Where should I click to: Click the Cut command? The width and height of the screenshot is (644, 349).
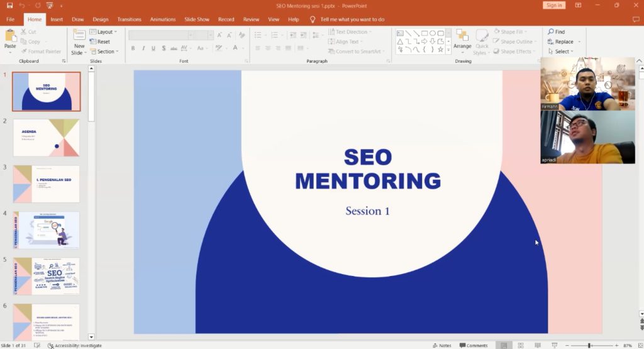coord(29,31)
